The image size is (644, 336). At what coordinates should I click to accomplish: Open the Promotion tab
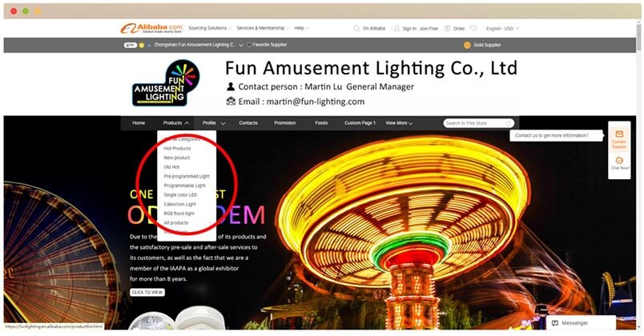click(284, 123)
